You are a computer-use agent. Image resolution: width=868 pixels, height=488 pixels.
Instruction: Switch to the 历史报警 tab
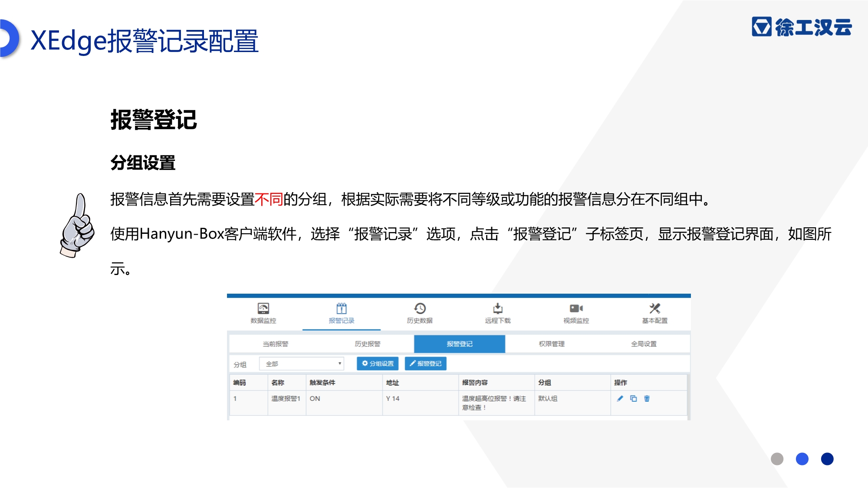(368, 344)
